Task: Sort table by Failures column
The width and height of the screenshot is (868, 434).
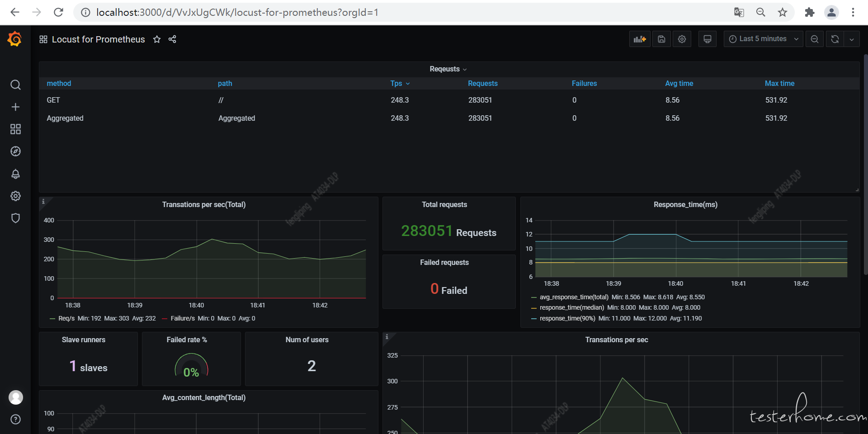Action: (584, 83)
